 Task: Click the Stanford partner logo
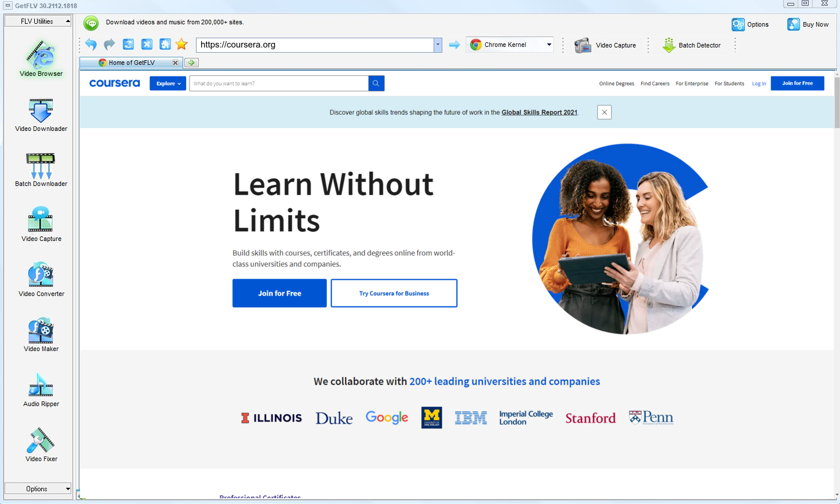(x=590, y=418)
